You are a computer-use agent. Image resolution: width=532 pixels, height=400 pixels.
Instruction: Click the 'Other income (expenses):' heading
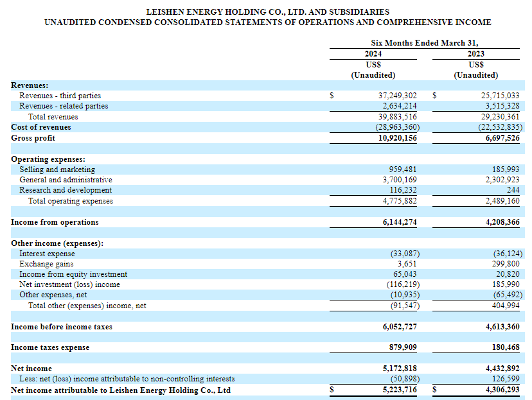(57, 243)
